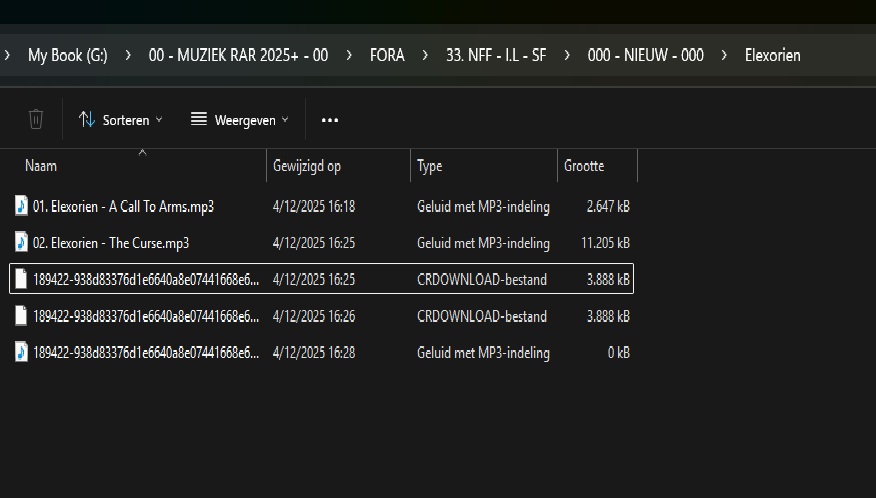Go to 000 - NIEUW - 000 breadcrumb folder
876x498 pixels.
click(x=645, y=55)
